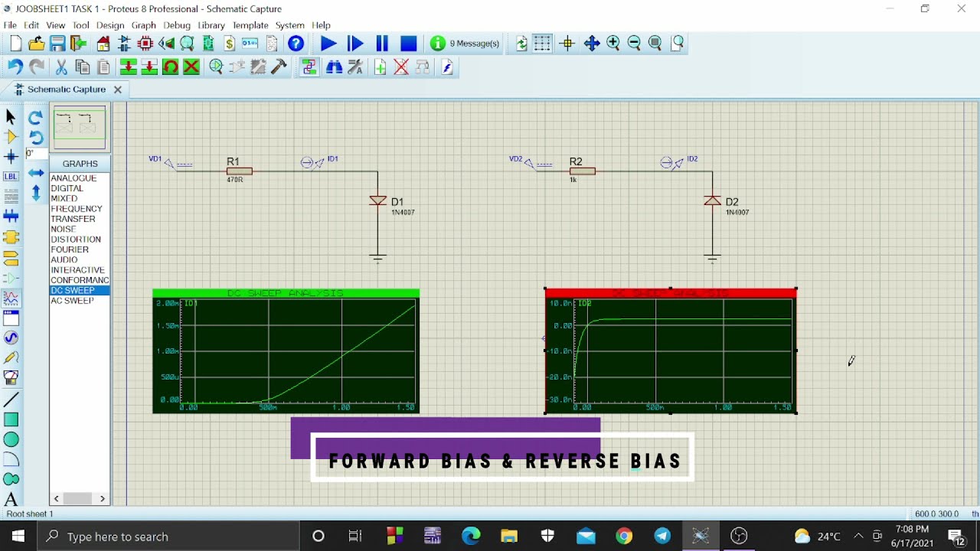Open Microsoft Edge from the taskbar
This screenshot has width=980, height=551.
[x=471, y=536]
